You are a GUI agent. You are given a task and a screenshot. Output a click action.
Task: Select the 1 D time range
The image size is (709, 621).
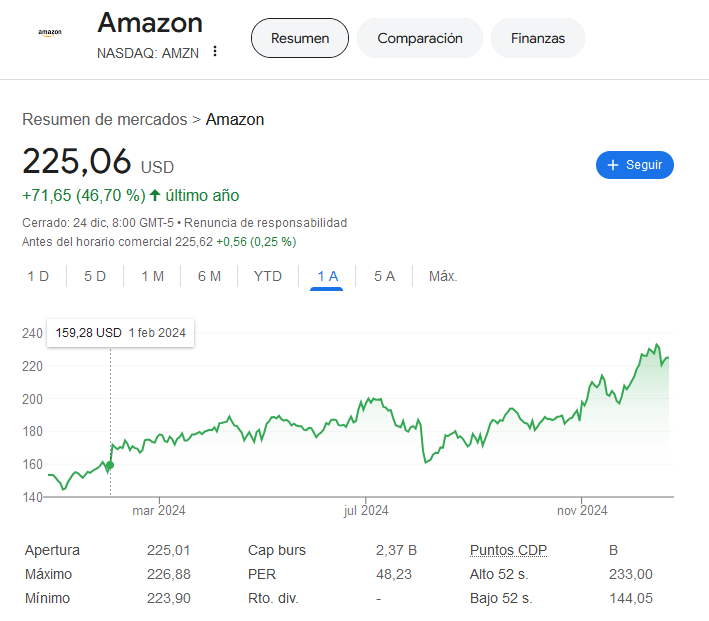pyautogui.click(x=38, y=276)
